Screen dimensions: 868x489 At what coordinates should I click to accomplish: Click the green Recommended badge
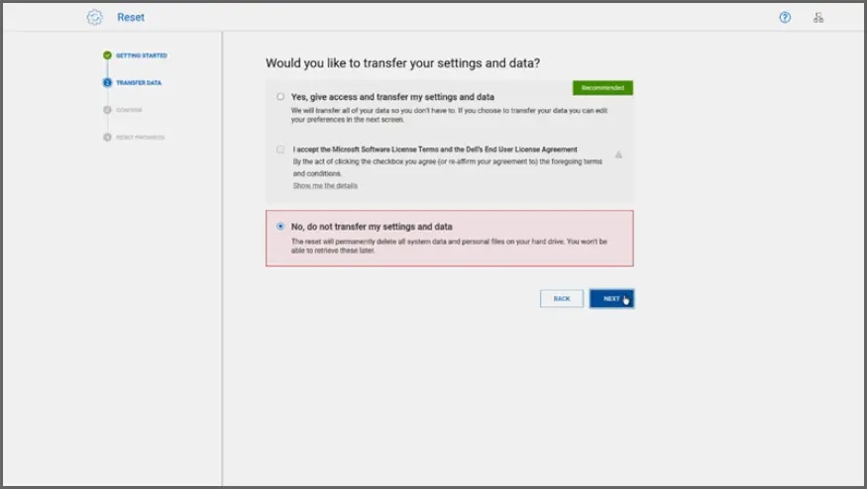(x=602, y=88)
